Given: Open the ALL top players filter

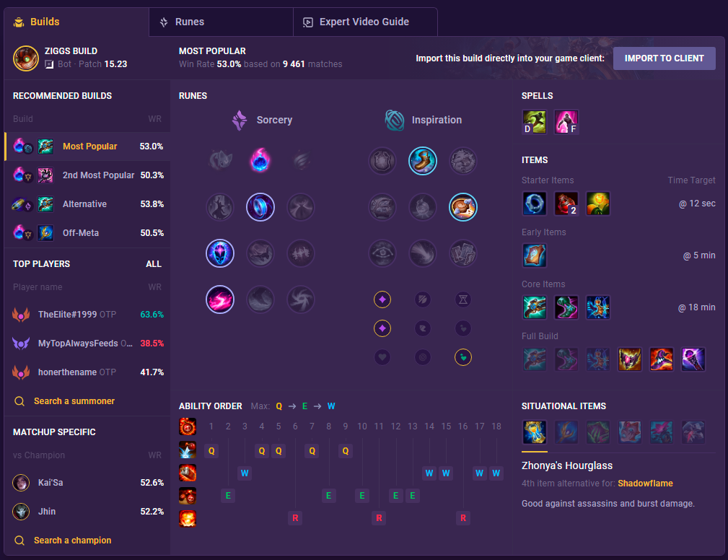Looking at the screenshot, I should click(154, 263).
